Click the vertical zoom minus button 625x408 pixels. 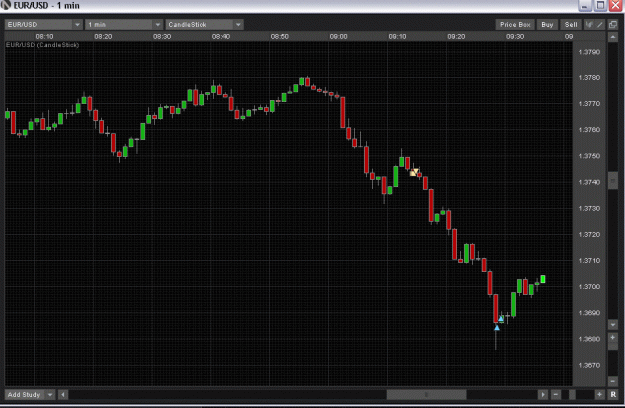click(x=613, y=381)
